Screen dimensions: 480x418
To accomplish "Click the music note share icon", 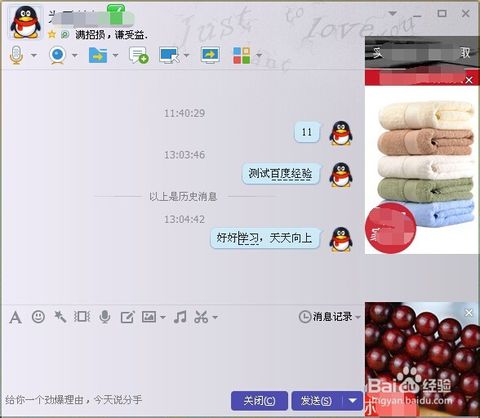I will click(x=180, y=317).
